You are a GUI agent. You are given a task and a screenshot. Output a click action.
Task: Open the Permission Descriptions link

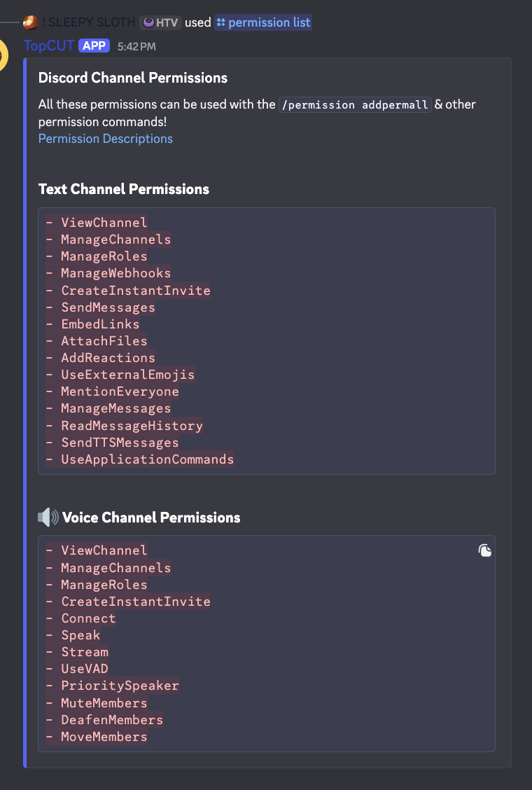(x=105, y=139)
